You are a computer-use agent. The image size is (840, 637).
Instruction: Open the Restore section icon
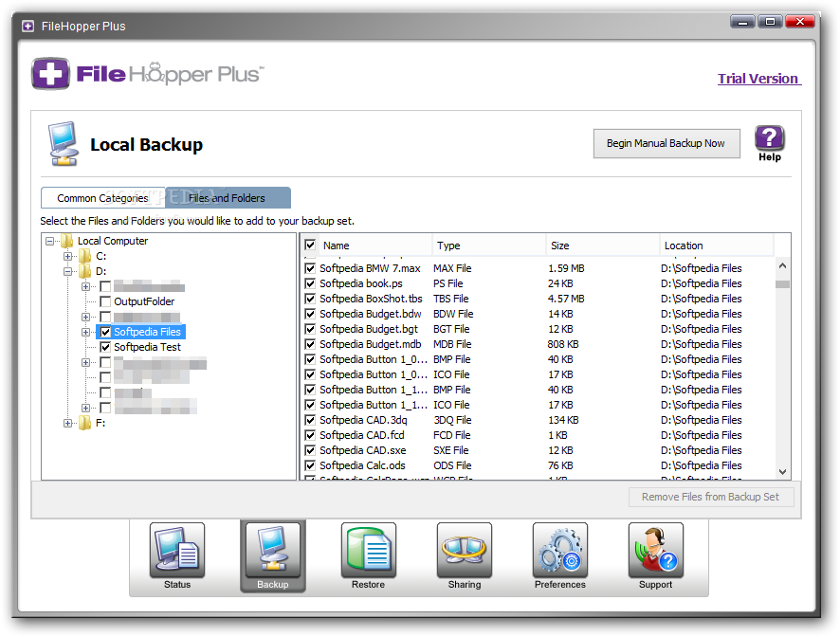pyautogui.click(x=369, y=550)
